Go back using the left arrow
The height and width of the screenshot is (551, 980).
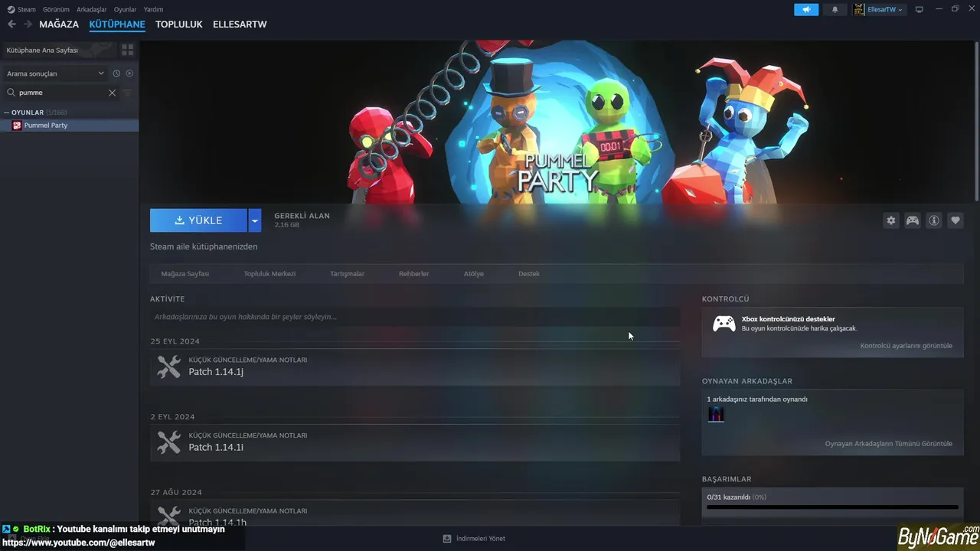coord(11,24)
